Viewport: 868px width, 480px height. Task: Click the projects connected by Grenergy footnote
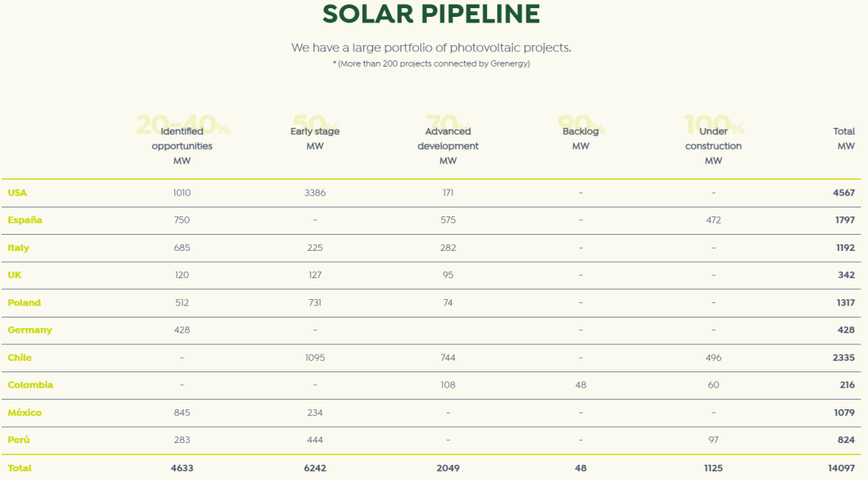pos(431,64)
